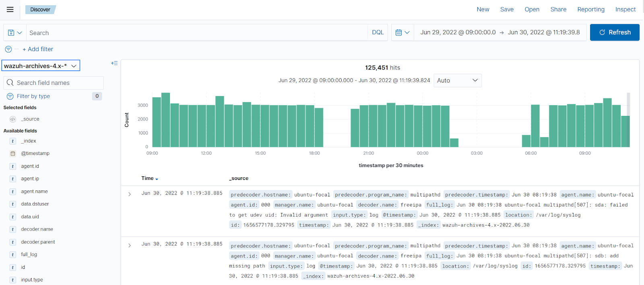Click the decoder.parent field type icon

click(x=13, y=242)
